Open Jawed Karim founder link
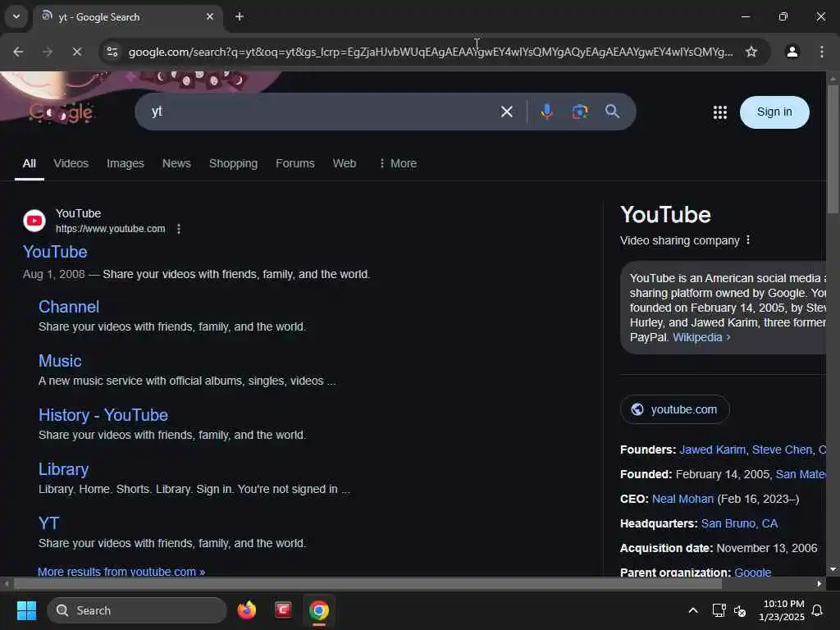 point(712,450)
